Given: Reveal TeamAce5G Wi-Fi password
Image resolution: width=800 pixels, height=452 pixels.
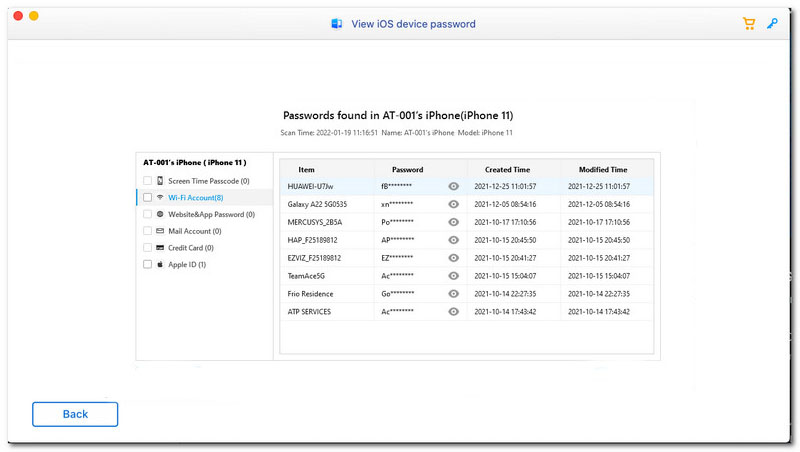Looking at the screenshot, I should coord(454,276).
